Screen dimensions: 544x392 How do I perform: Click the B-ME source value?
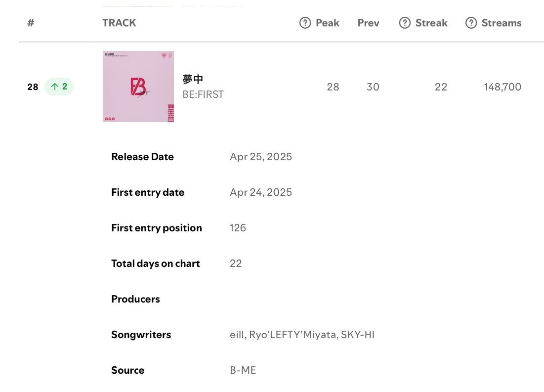pos(243,370)
